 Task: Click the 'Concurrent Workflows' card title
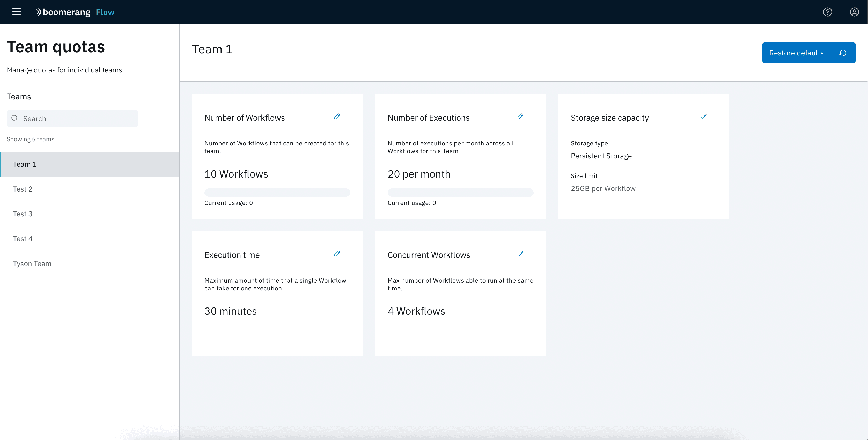429,255
